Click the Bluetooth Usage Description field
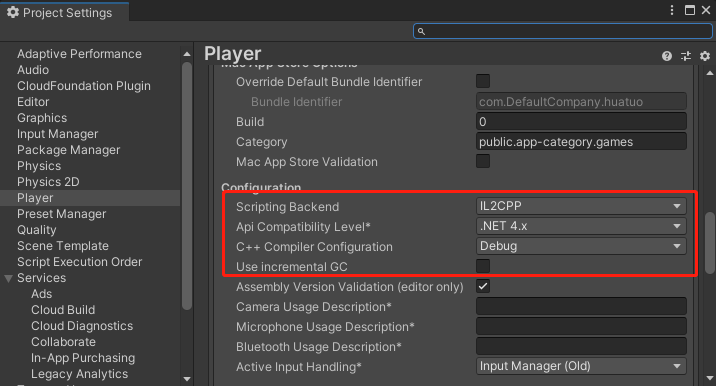The width and height of the screenshot is (716, 386). (581, 347)
